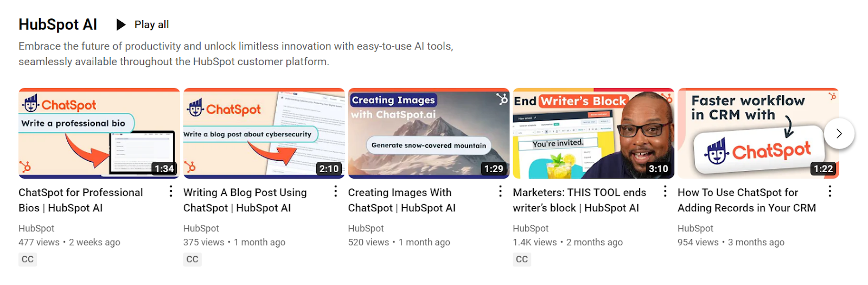Image resolution: width=868 pixels, height=285 pixels.
Task: Show next videos with the right chevron
Action: tap(839, 134)
